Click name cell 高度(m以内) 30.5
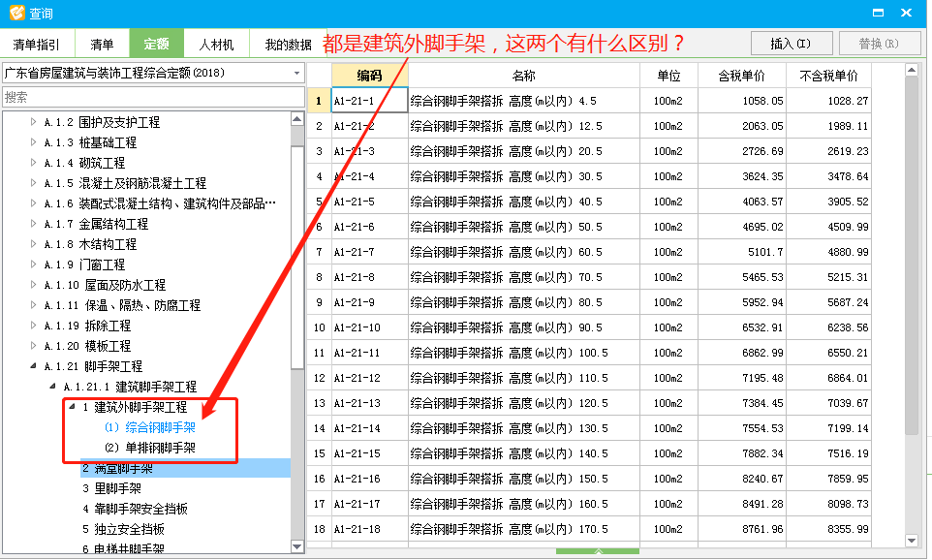Viewport: 932px width, 560px height. click(x=524, y=176)
